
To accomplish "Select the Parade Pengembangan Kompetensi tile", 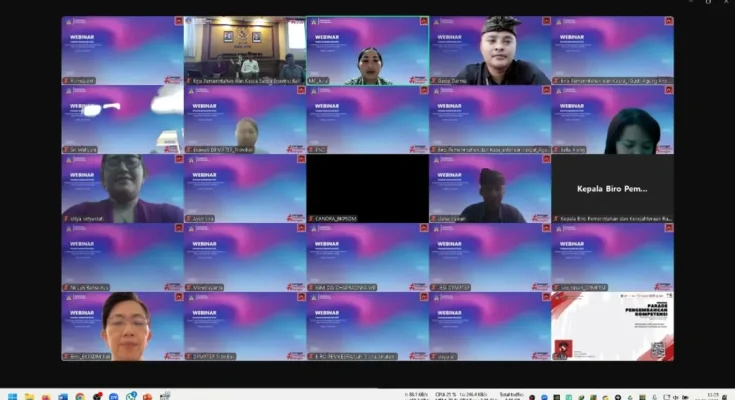I will 612,325.
